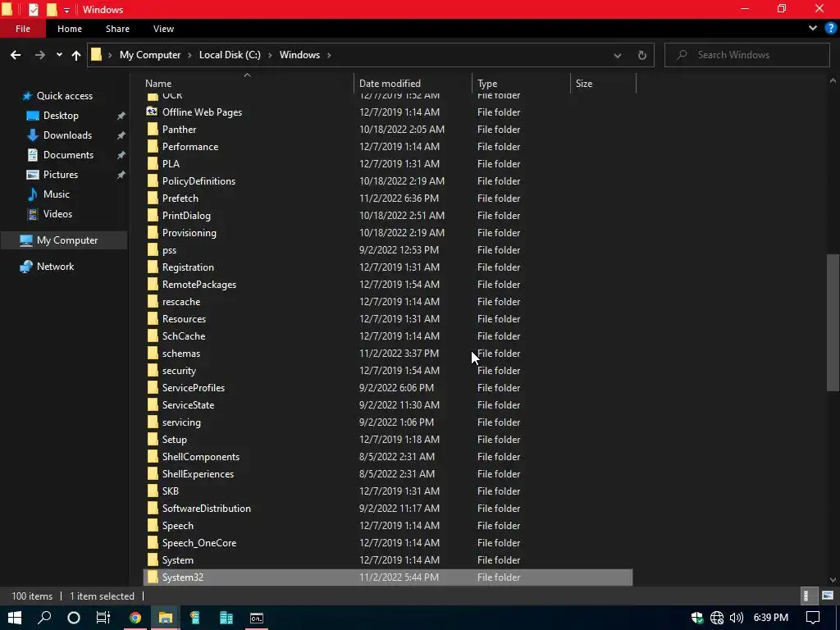Focus the Search Windows box
The image size is (840, 630).
746,55
